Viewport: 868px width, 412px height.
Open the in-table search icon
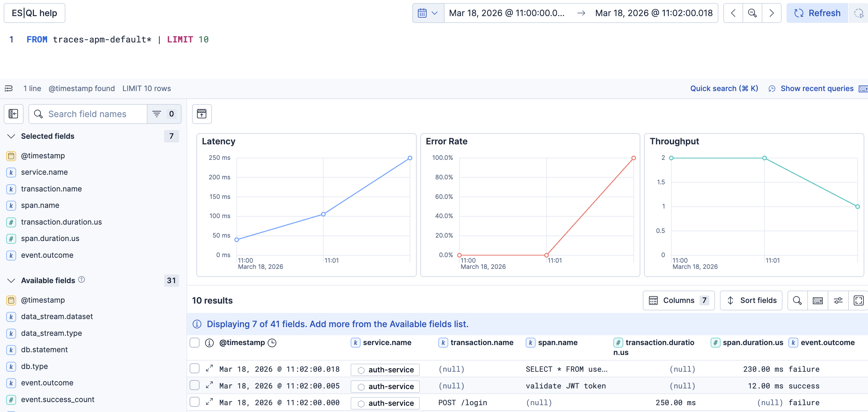(797, 300)
